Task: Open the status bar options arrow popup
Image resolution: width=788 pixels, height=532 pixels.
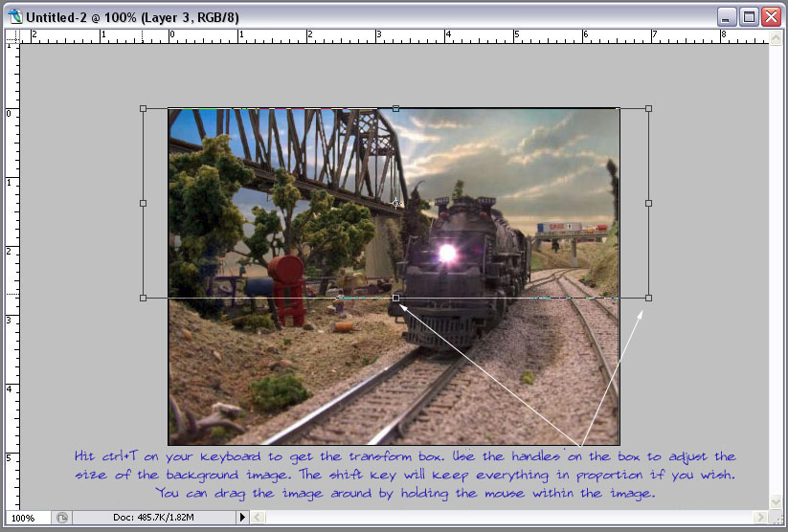Action: click(242, 517)
